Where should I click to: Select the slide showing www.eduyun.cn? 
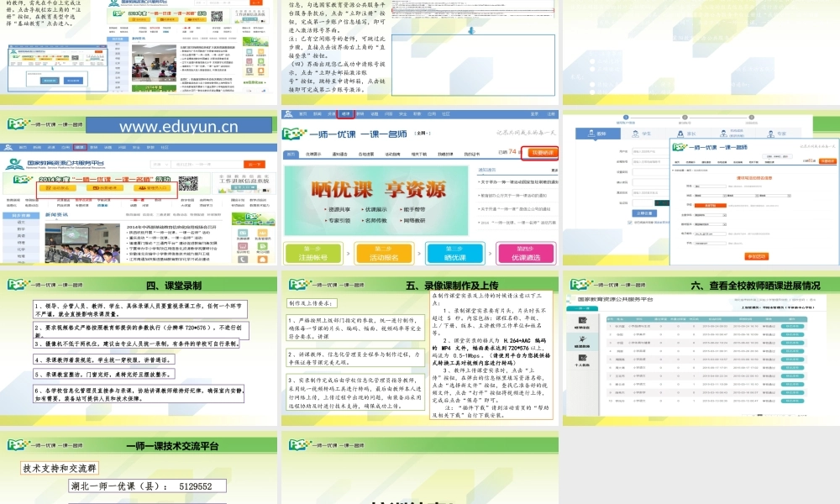pos(139,187)
